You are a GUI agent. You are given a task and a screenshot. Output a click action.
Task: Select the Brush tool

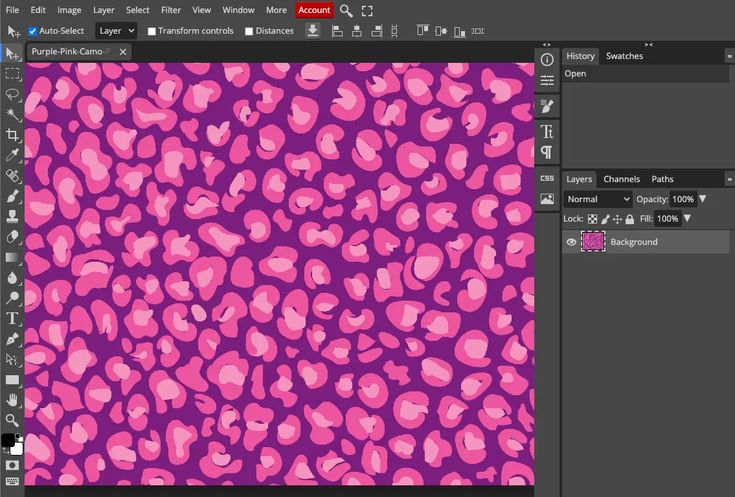click(x=12, y=196)
